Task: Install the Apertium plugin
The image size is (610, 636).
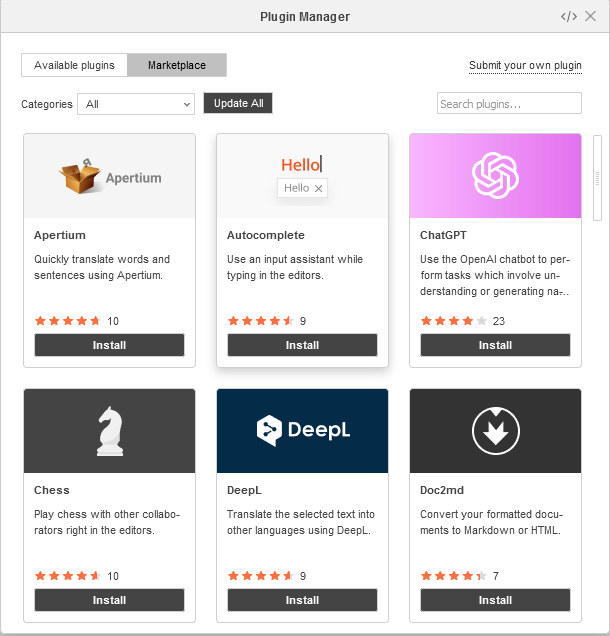Action: (110, 345)
